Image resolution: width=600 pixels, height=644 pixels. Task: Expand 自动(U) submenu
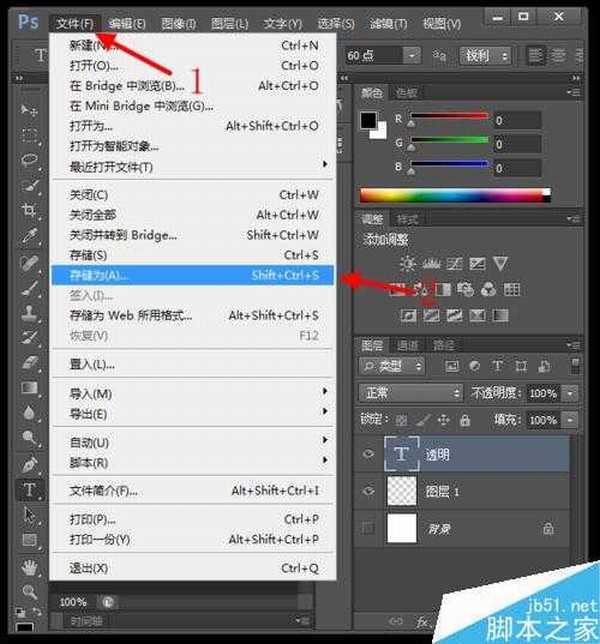(x=191, y=442)
